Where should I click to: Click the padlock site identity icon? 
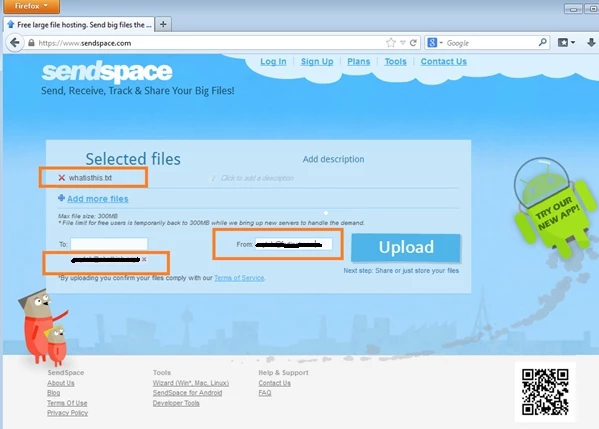[x=31, y=43]
